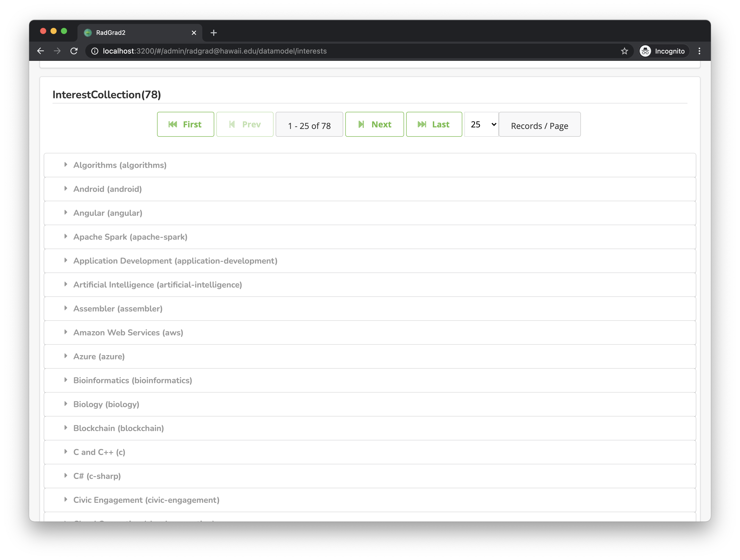Image resolution: width=740 pixels, height=560 pixels.
Task: Click the InterestCollection(78) heading
Action: [x=107, y=95]
